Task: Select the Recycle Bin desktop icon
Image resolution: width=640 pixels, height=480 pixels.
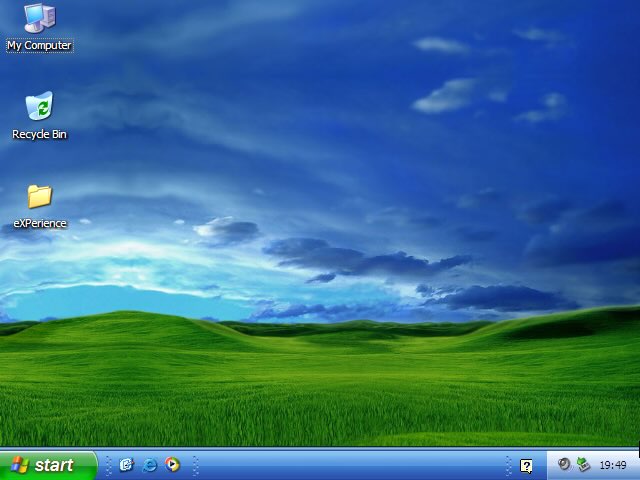Action: tap(39, 105)
